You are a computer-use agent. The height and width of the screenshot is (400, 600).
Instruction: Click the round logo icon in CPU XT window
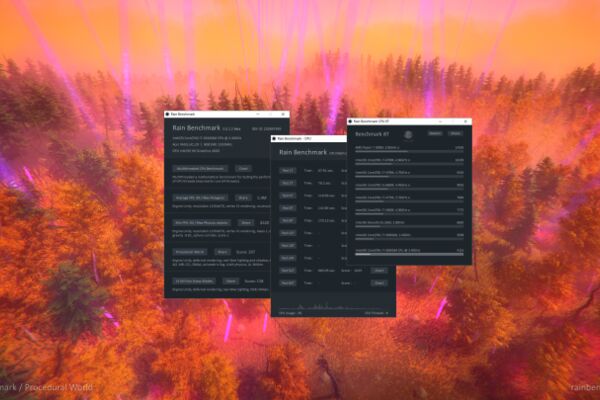[408, 134]
